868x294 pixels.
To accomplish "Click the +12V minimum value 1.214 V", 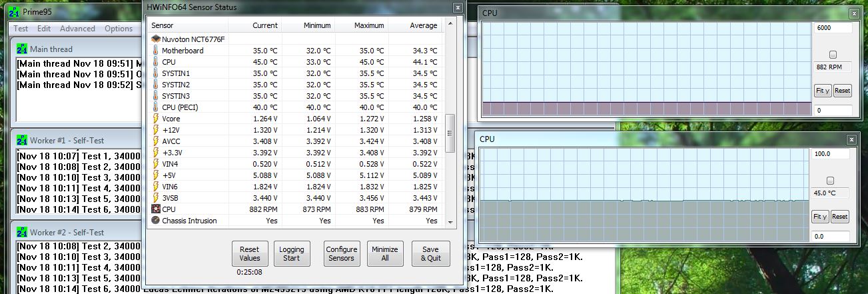I will click(x=318, y=130).
